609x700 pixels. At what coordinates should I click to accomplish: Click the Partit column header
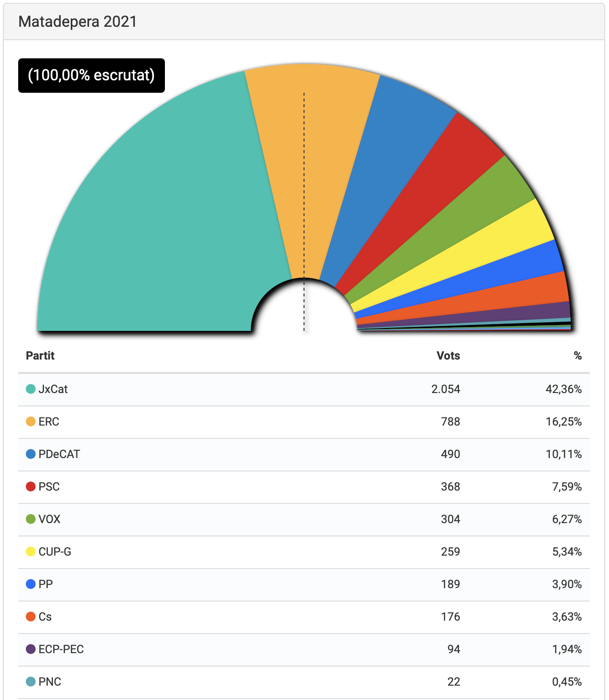coord(40,356)
